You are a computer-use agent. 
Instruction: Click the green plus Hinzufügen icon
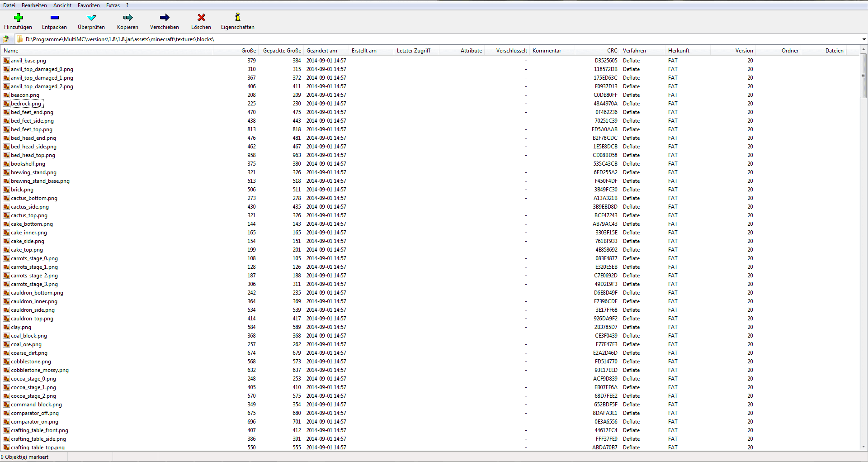click(x=18, y=18)
